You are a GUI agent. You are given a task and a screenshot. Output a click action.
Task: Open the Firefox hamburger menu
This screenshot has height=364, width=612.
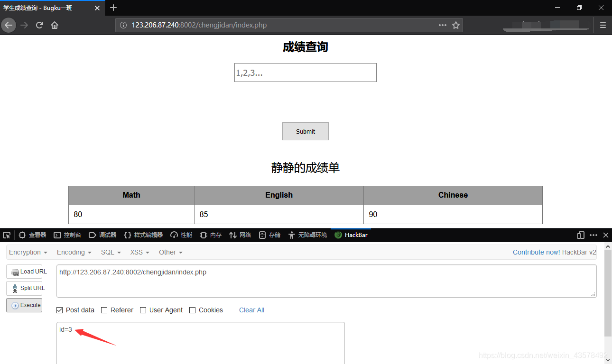603,25
